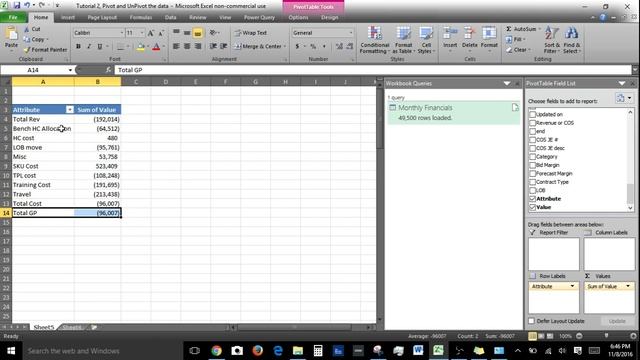This screenshot has width=640, height=360.
Task: Apply percent style format
Action: click(313, 47)
